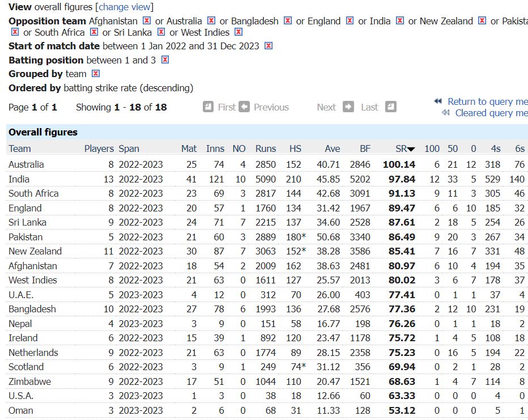Screen dimensions: 528x420
Task: Remove the England opposition filter
Action: [x=350, y=21]
